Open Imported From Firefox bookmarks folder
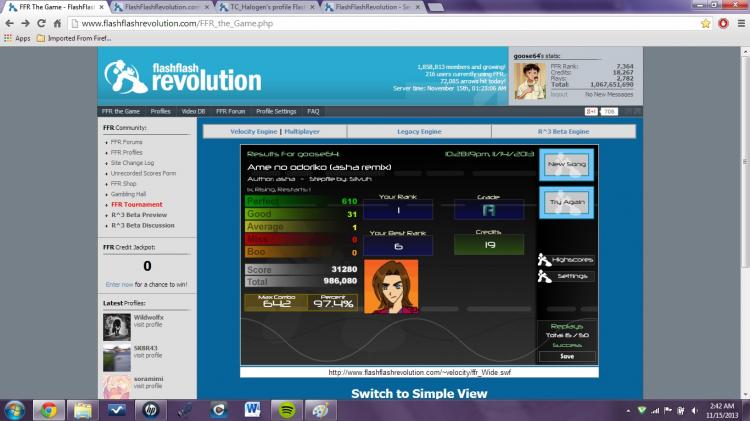The width and height of the screenshot is (750, 421). 74,38
